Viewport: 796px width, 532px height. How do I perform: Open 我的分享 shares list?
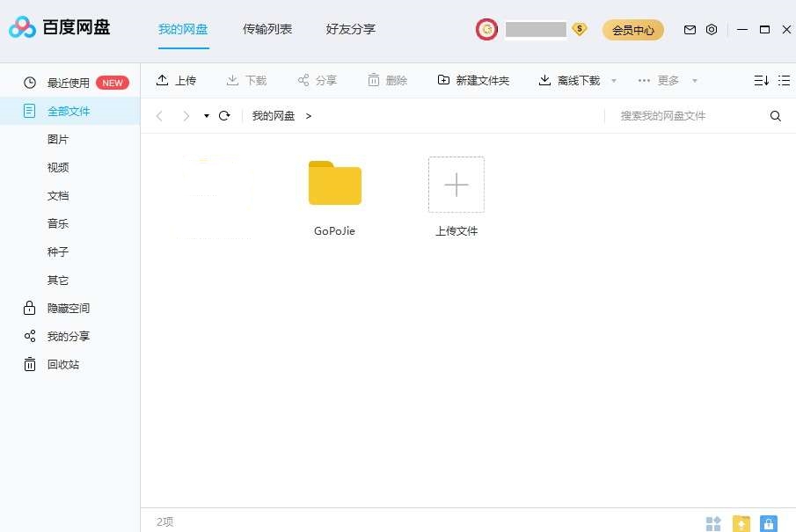[69, 336]
